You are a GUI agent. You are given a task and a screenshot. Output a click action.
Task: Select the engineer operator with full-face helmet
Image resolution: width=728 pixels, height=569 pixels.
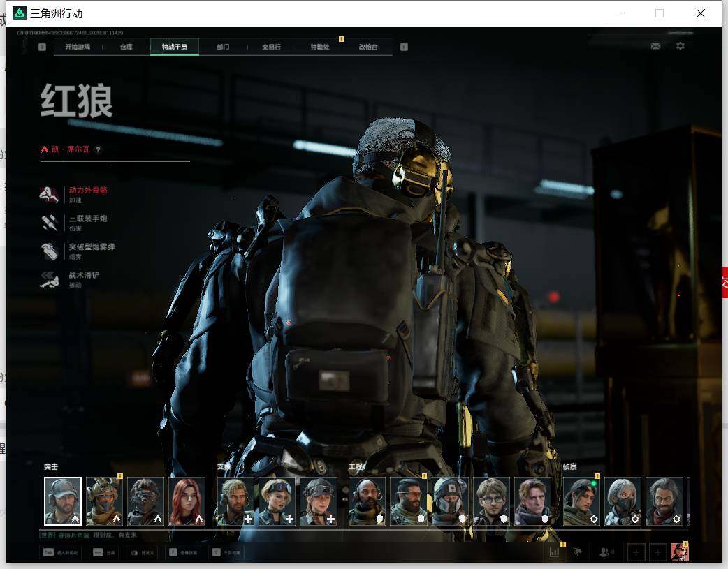pyautogui.click(x=450, y=501)
